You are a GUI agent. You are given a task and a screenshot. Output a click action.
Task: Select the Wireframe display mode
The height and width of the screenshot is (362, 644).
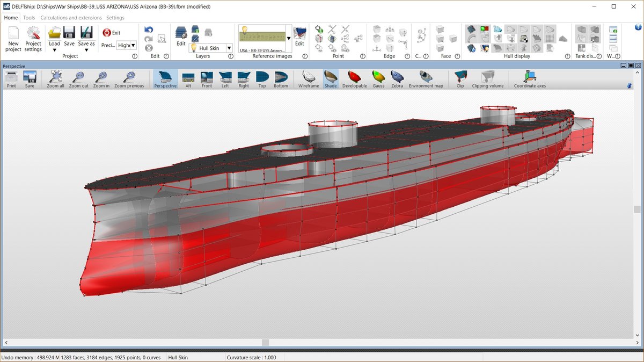309,78
